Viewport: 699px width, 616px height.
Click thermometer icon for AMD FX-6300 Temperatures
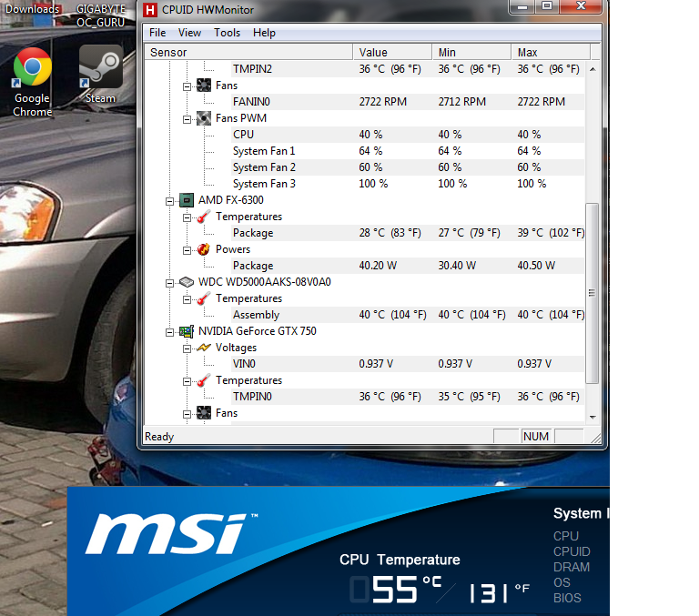pos(204,217)
